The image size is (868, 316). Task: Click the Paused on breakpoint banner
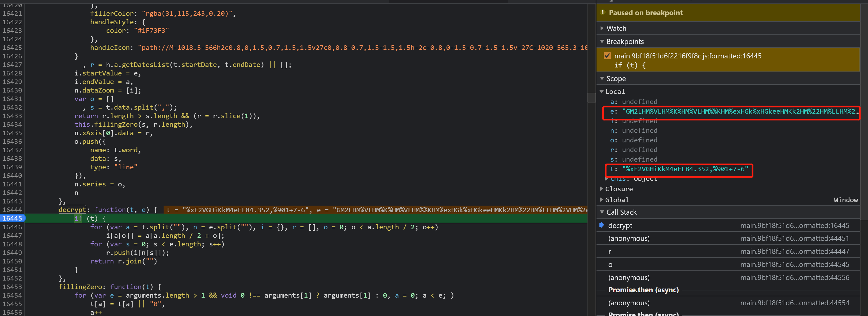728,13
